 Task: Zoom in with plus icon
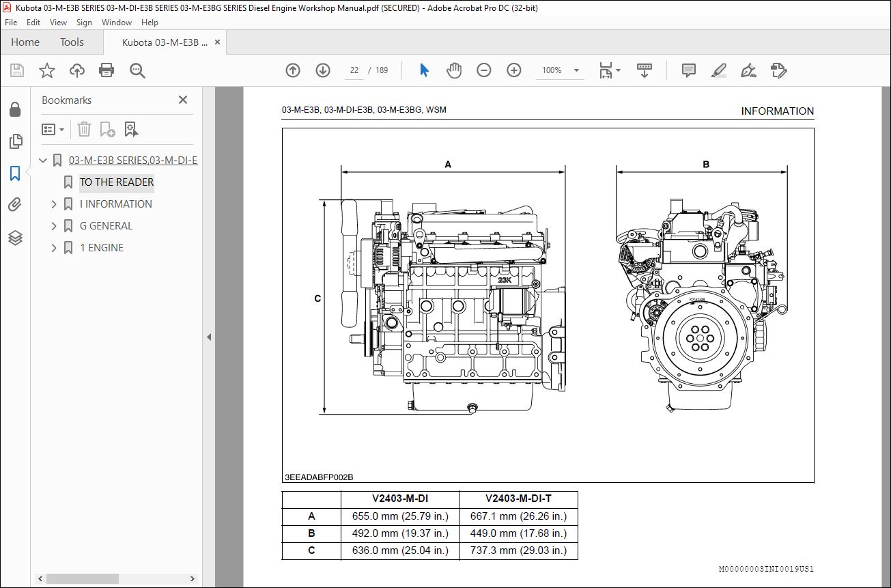click(514, 70)
